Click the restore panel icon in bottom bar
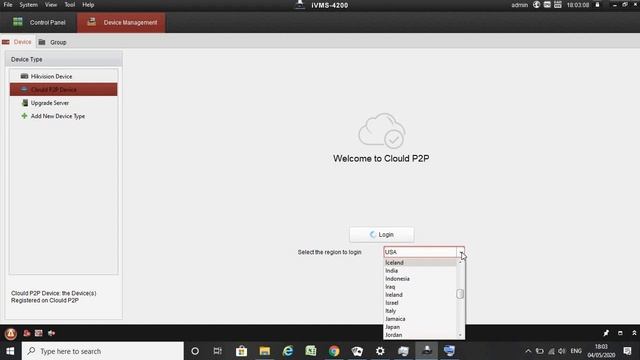640x360 pixels. (x=620, y=333)
